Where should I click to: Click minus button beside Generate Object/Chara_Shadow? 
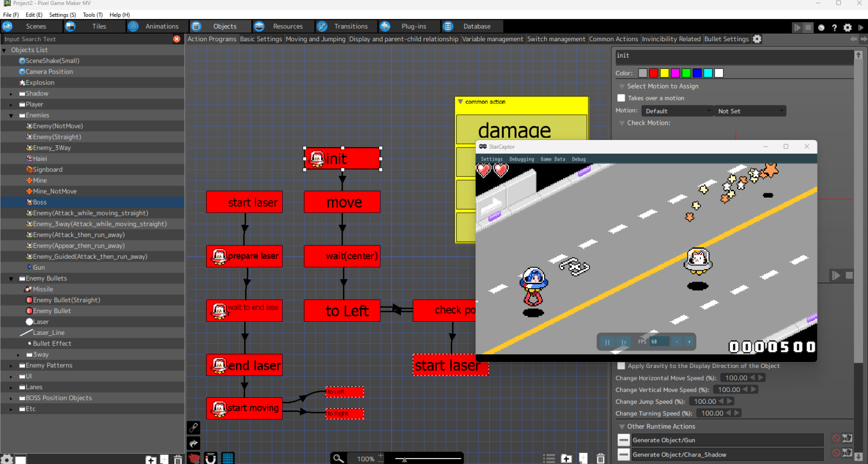(624, 455)
